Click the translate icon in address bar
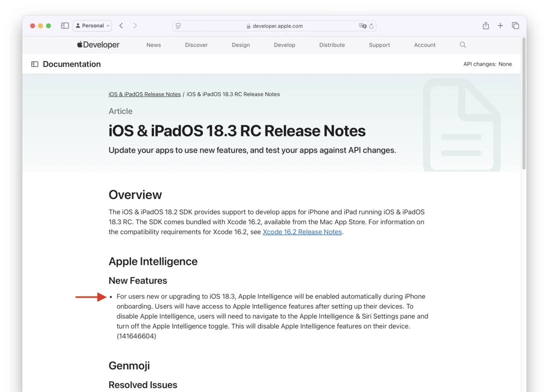Screen dimensions: 549x392 tap(362, 26)
